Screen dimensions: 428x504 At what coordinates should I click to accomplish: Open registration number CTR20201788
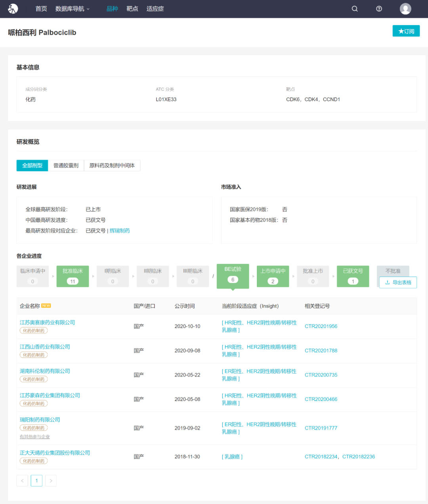pos(321,351)
